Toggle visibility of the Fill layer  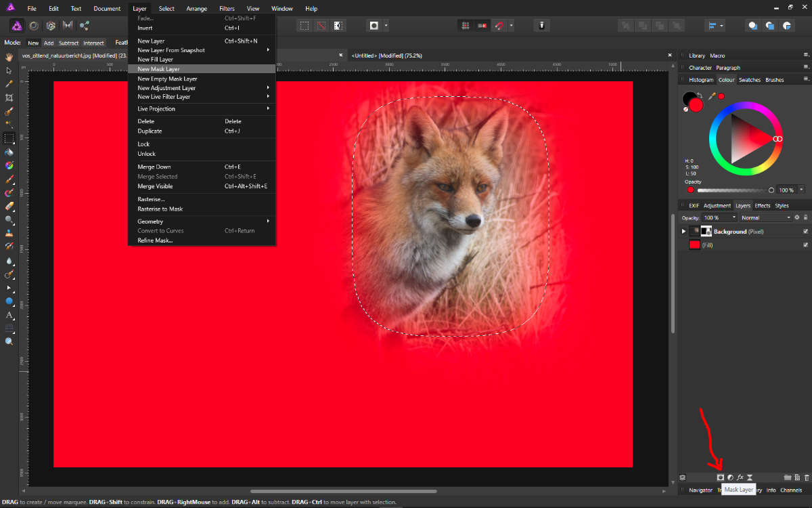[805, 245]
